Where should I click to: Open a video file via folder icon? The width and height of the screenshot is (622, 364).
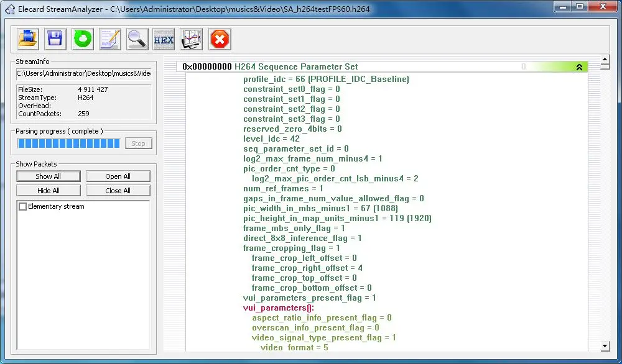(28, 39)
